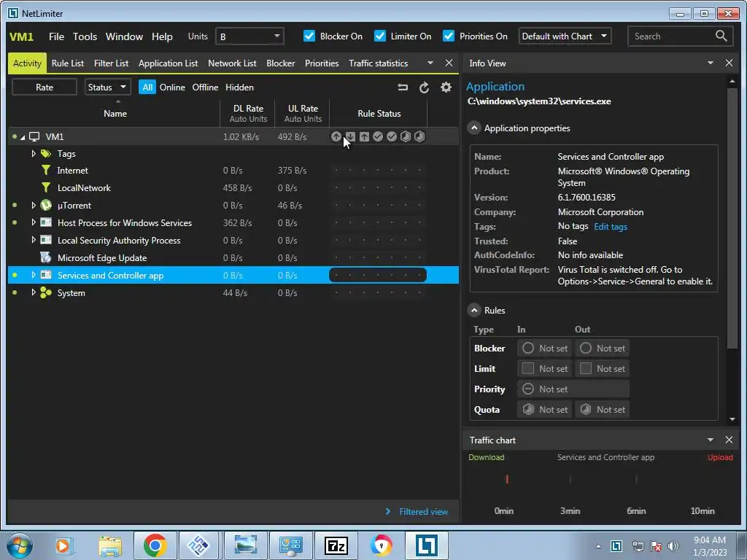Click the Rate button
The height and width of the screenshot is (560, 747).
(44, 87)
